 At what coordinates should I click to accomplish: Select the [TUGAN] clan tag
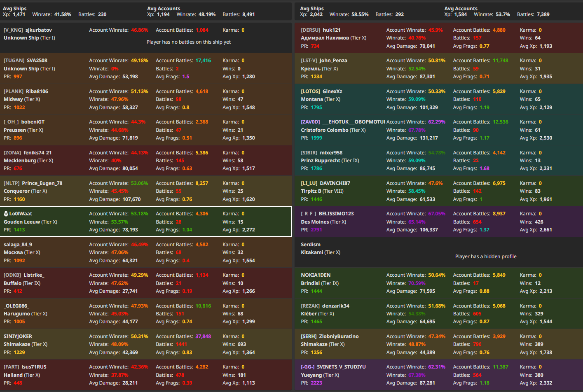tap(14, 61)
